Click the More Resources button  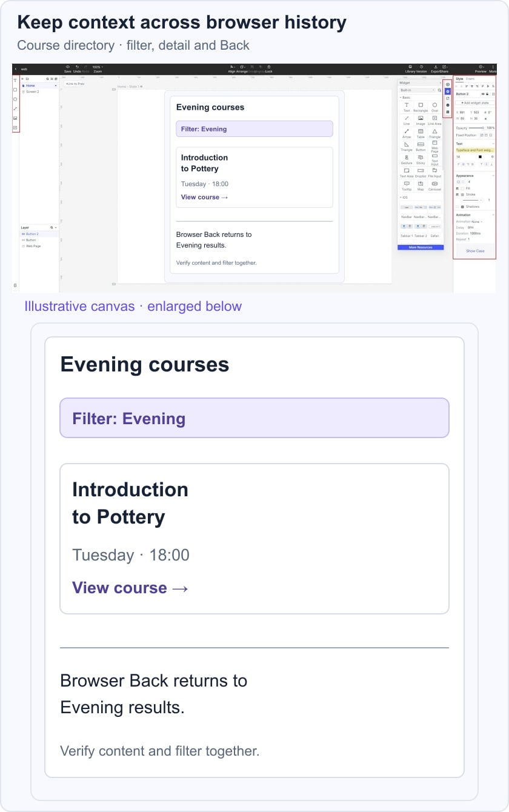pyautogui.click(x=421, y=247)
